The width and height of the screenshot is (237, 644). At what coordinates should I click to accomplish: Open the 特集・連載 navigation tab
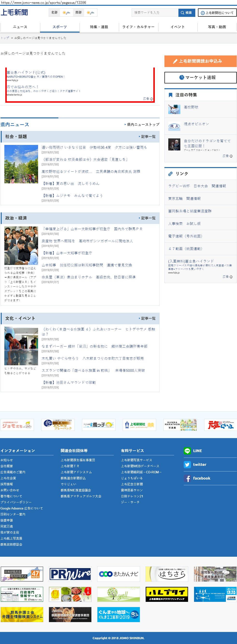pyautogui.click(x=99, y=27)
